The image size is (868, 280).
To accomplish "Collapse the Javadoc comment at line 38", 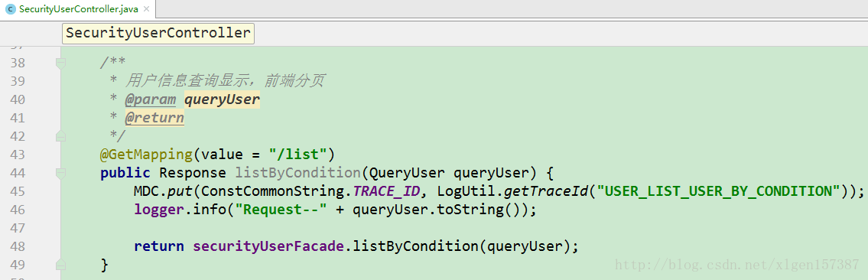I will coord(61,63).
